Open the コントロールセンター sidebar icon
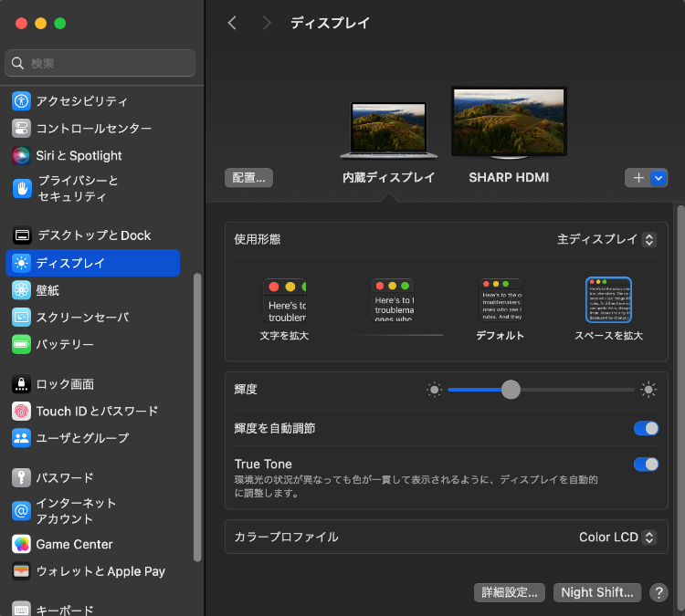 point(21,129)
